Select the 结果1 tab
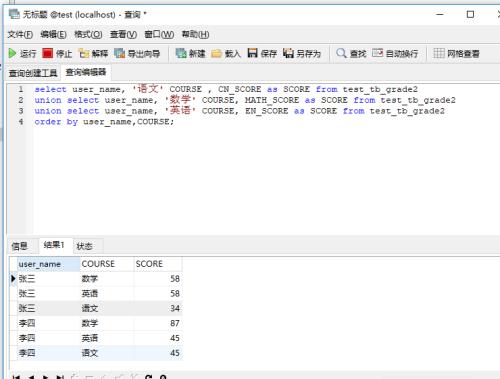Viewport: 500px width, 379px height. point(54,245)
